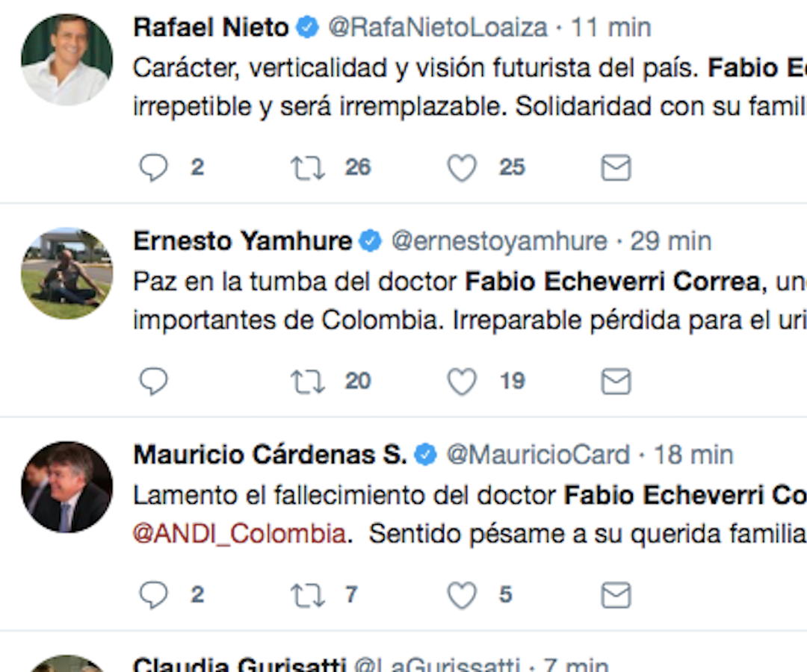Image resolution: width=807 pixels, height=672 pixels.
Task: Open the @RafaNietoLoaiza handle link
Action: (x=438, y=28)
